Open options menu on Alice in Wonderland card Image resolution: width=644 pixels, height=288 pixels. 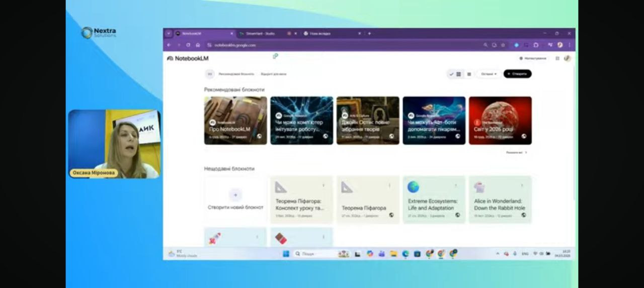522,185
